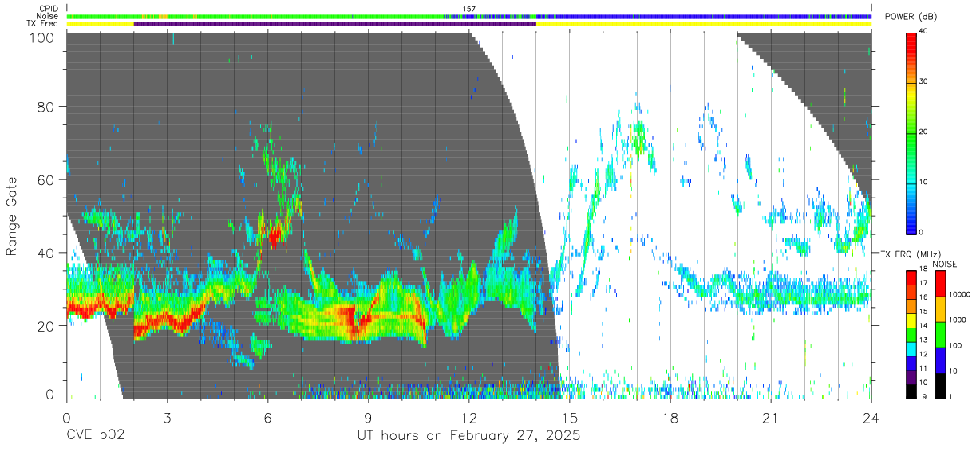Click the 21 UT hour tick label
The image size is (980, 452).
[771, 417]
